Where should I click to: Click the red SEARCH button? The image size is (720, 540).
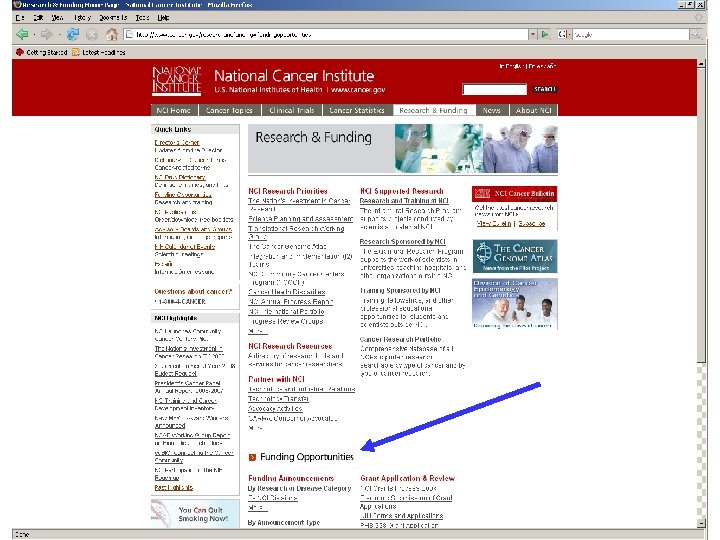pyautogui.click(x=545, y=89)
